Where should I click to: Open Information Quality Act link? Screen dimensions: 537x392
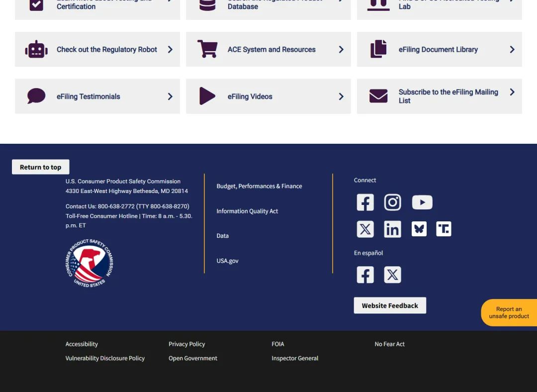tap(247, 211)
